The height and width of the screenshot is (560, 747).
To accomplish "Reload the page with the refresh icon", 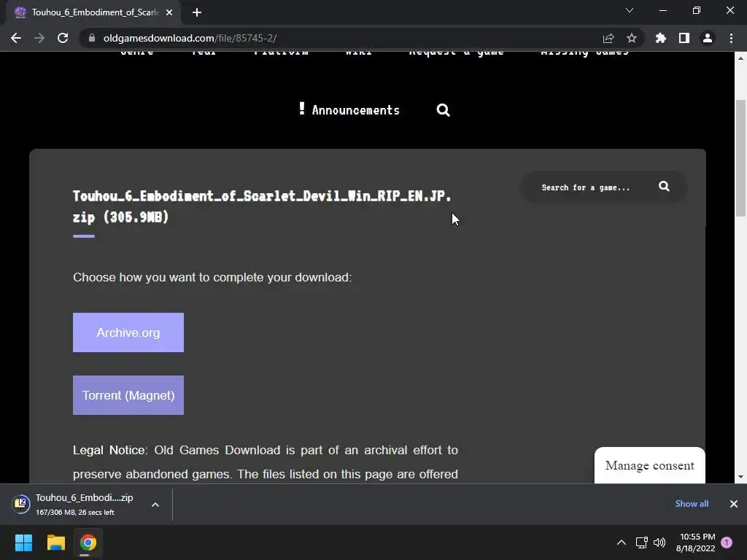I will tap(63, 38).
